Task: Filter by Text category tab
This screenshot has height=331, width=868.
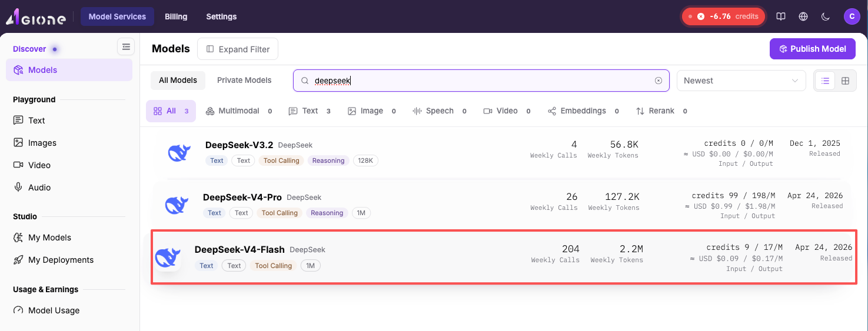Action: tap(310, 111)
